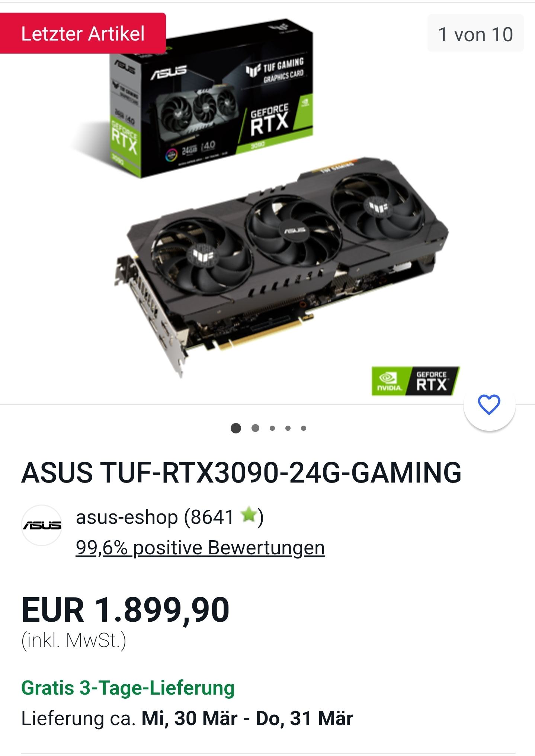Tap the green feedback star icon

click(249, 516)
